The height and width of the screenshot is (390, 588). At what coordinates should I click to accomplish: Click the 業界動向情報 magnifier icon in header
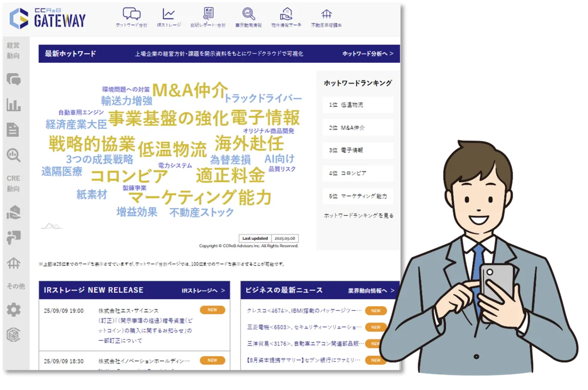pyautogui.click(x=248, y=17)
